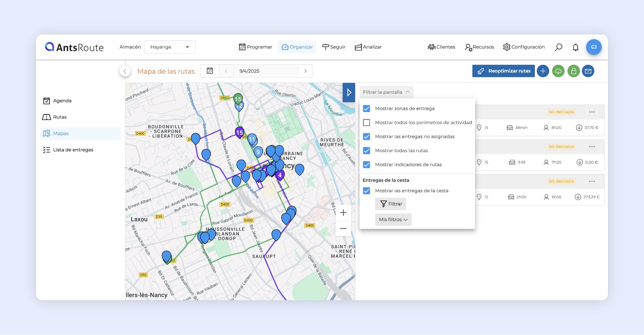
Task: Expand the Mis filtros dropdown
Action: click(x=393, y=220)
